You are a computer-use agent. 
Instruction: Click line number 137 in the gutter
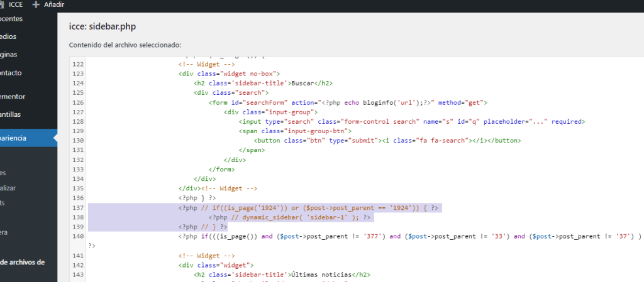coord(78,208)
